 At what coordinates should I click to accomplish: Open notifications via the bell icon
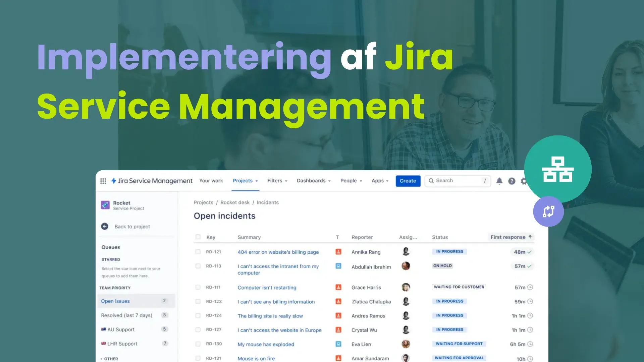[499, 181]
